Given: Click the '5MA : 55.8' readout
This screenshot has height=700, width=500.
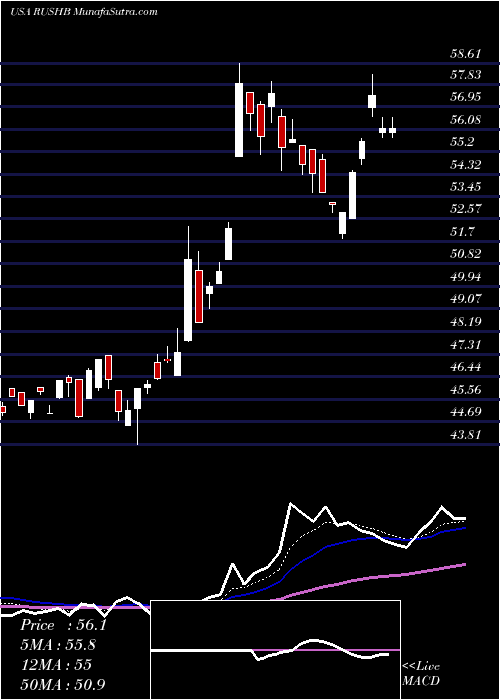Looking at the screenshot, I should click(x=58, y=645).
